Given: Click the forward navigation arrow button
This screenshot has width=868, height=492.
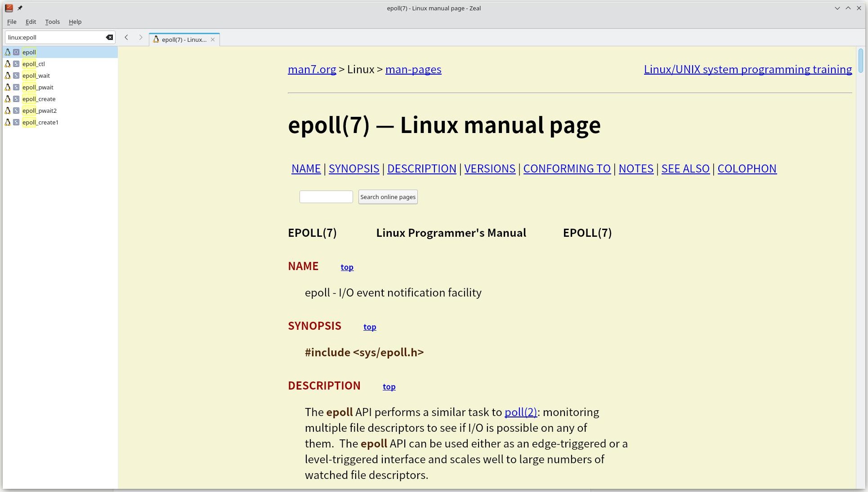Looking at the screenshot, I should [x=141, y=39].
